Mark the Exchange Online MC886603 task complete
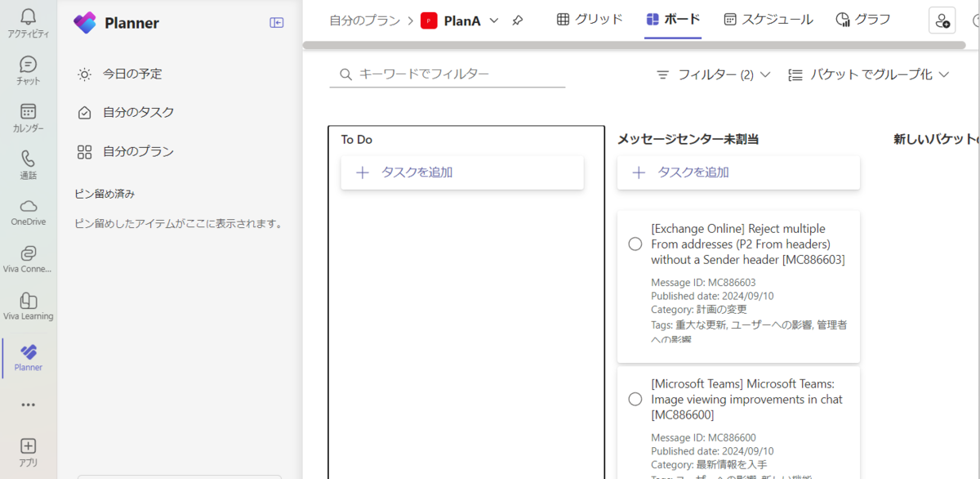The image size is (980, 479). [x=635, y=244]
